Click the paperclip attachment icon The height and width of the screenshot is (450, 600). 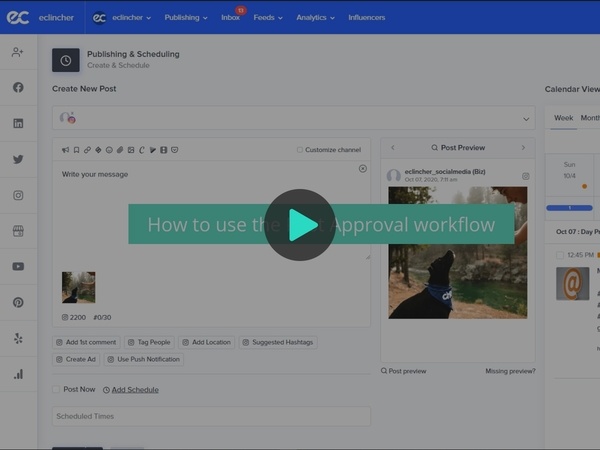pyautogui.click(x=120, y=150)
